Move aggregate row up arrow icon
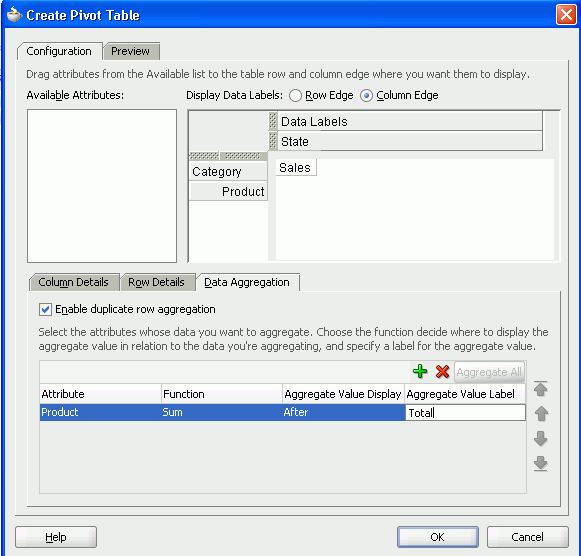This screenshot has width=581, height=556. coord(541,414)
